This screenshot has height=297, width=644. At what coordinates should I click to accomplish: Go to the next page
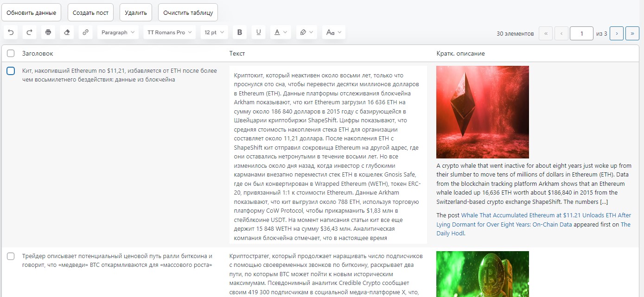tap(617, 33)
